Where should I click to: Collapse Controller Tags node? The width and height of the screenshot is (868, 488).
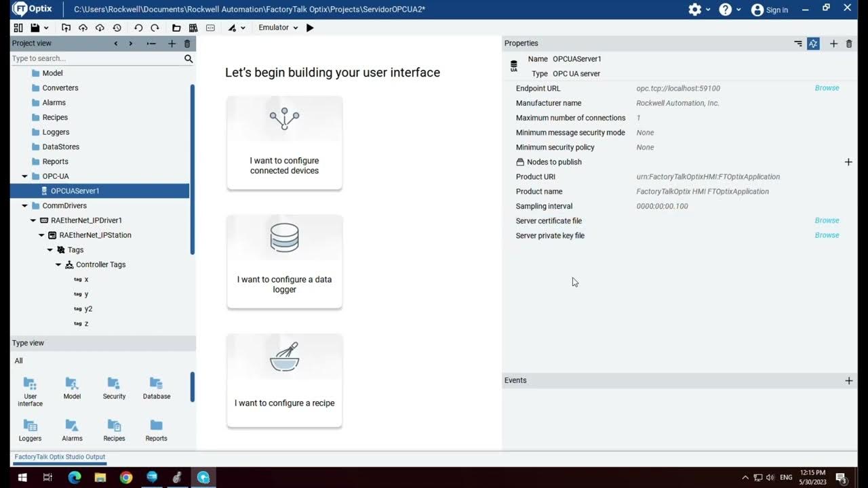58,265
